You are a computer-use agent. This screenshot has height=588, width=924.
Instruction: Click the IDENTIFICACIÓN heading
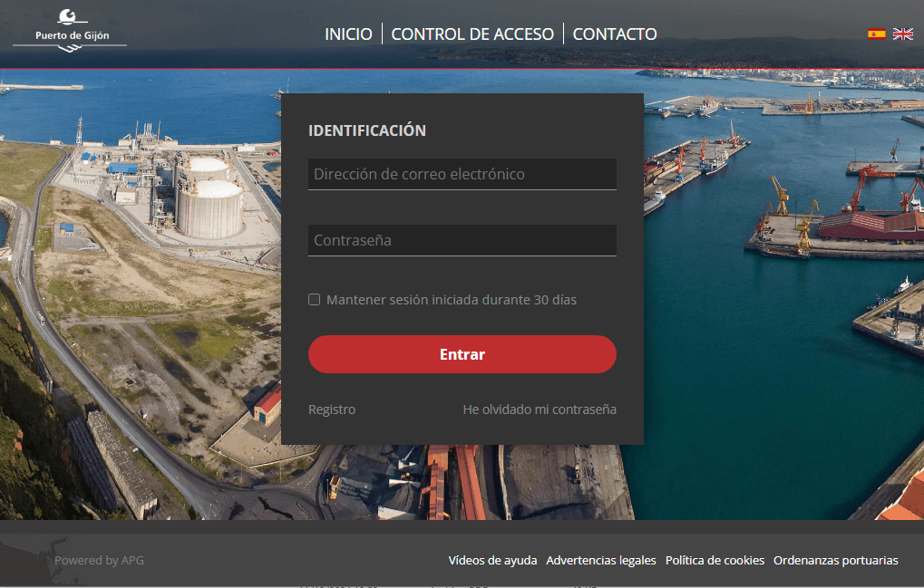(x=367, y=130)
